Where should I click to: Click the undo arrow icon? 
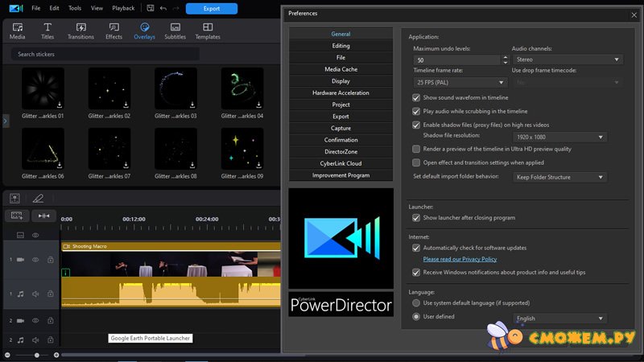163,8
